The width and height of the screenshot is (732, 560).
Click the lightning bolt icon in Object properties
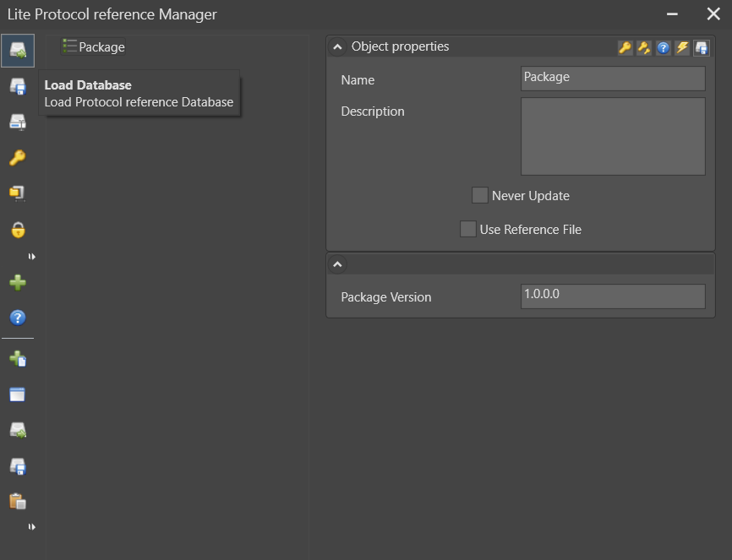coord(682,48)
